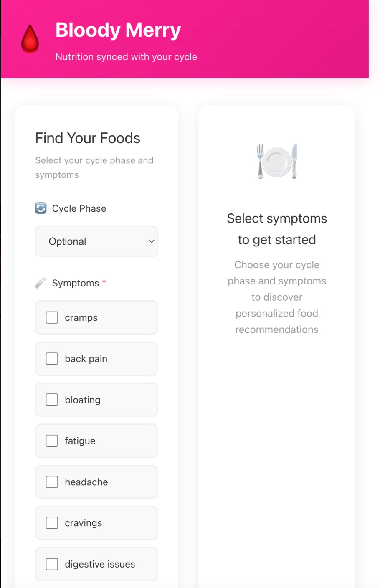Click the cycle arrows icon beside Cycle Phase

pos(41,208)
